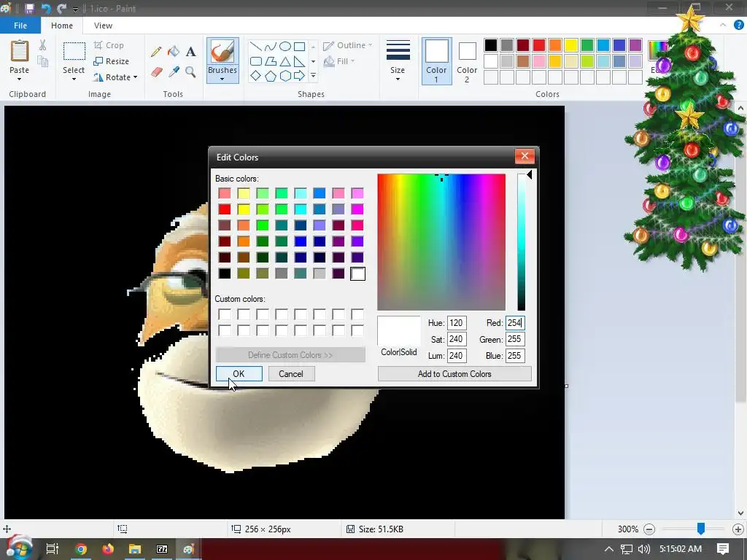
Task: Switch to the Home tab
Action: click(x=62, y=26)
